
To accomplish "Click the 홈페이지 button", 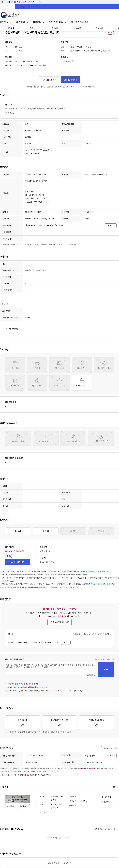I will [x=106, y=797].
